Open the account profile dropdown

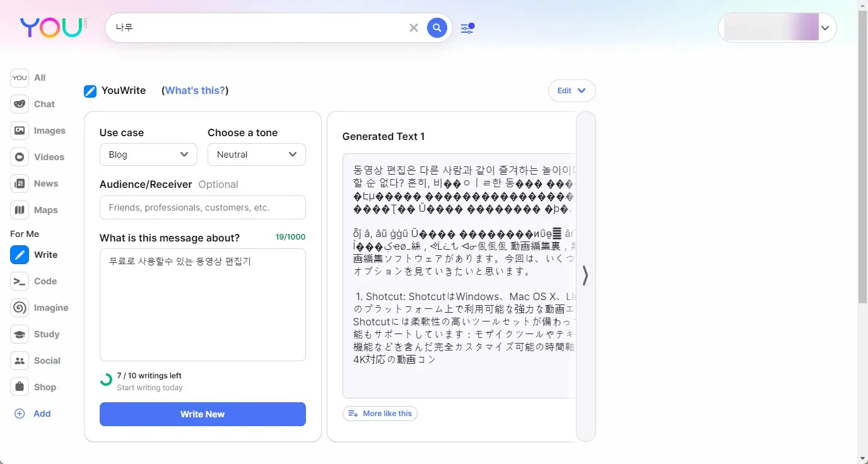coord(777,28)
